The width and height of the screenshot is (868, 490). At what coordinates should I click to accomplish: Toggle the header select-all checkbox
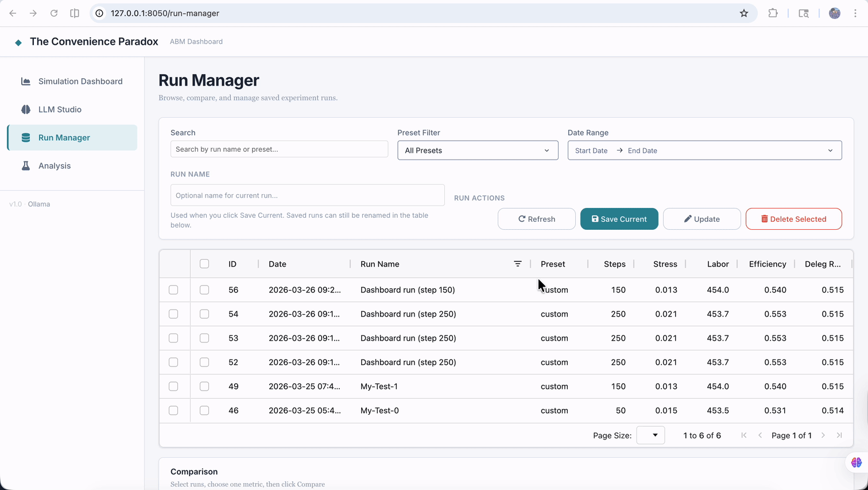[204, 264]
